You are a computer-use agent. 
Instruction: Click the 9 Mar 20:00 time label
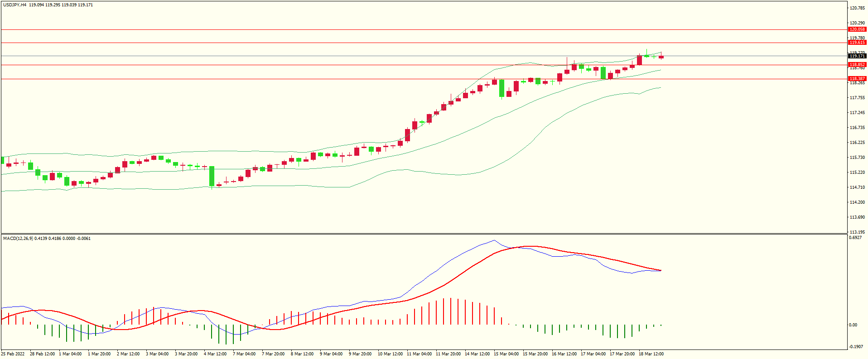(x=360, y=354)
